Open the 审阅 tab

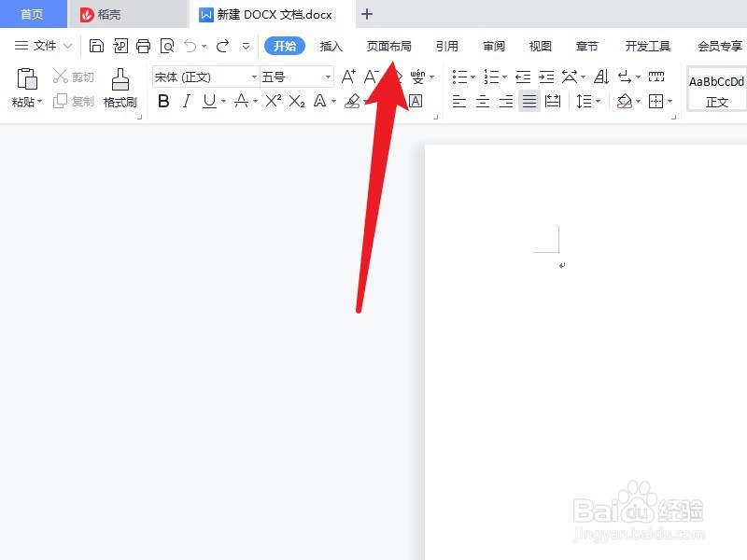(x=494, y=46)
